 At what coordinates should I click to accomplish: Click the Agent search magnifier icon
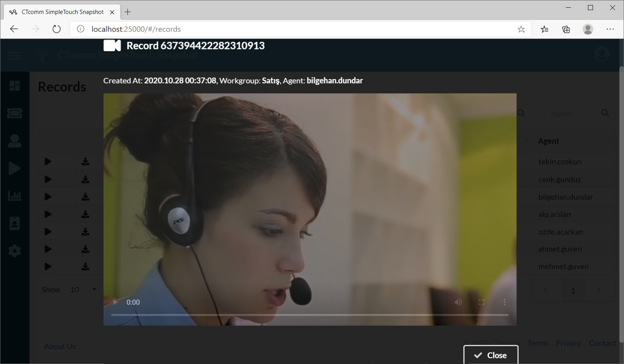pos(605,113)
